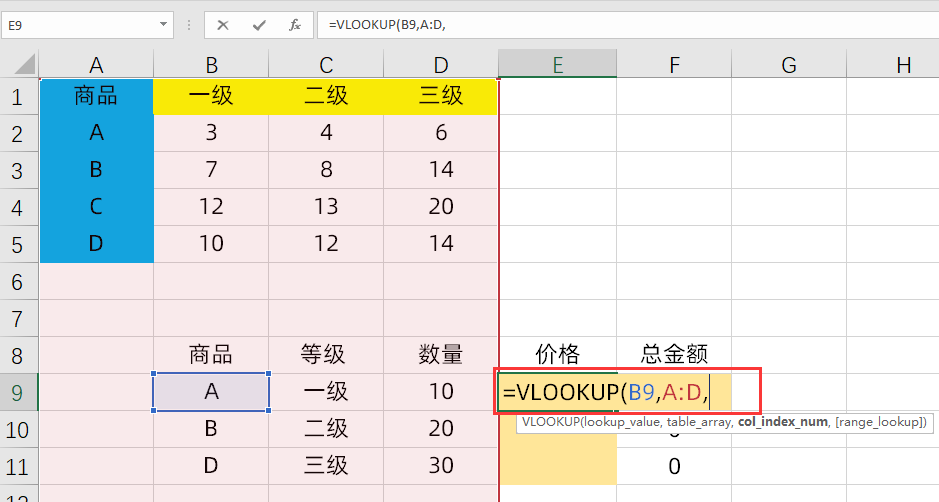Viewport: 939px width, 502px height.
Task: Click the yellow 三级 header cell
Action: click(441, 96)
